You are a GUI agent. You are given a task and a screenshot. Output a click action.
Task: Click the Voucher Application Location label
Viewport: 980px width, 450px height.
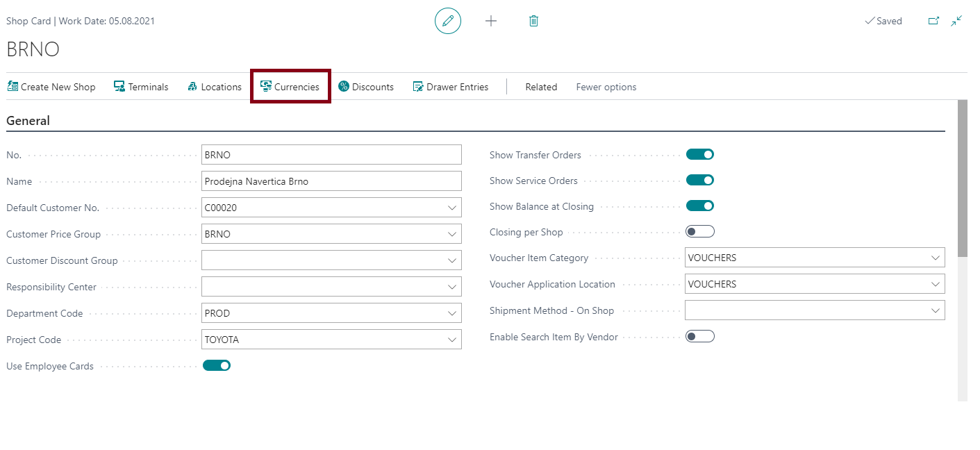click(x=552, y=284)
